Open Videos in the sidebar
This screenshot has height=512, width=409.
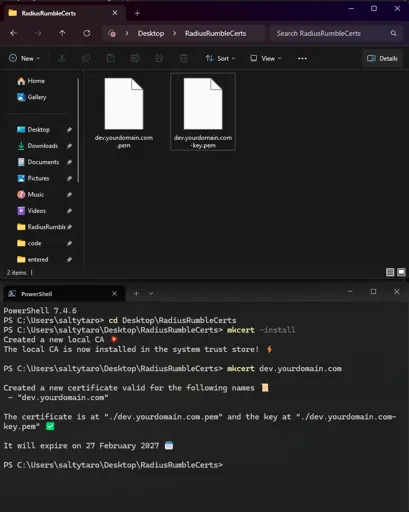coord(32,211)
